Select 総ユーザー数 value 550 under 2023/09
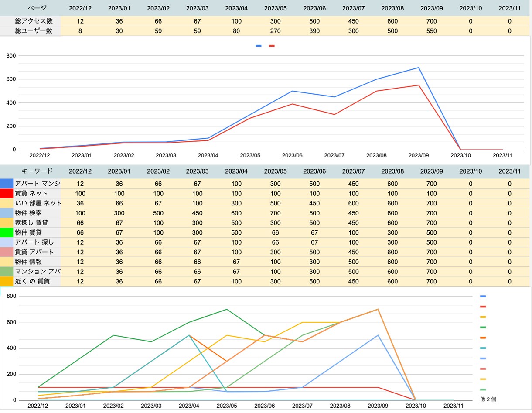Image resolution: width=532 pixels, height=413 pixels. [x=431, y=31]
